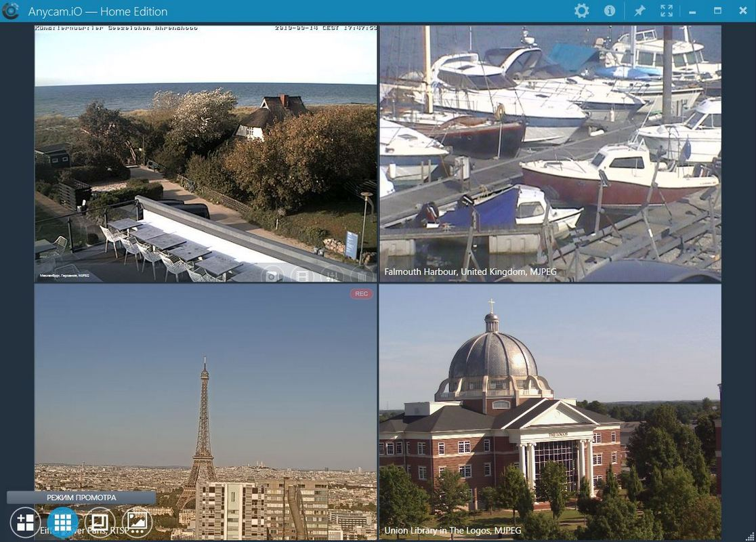Add a new camera tile

(x=26, y=522)
